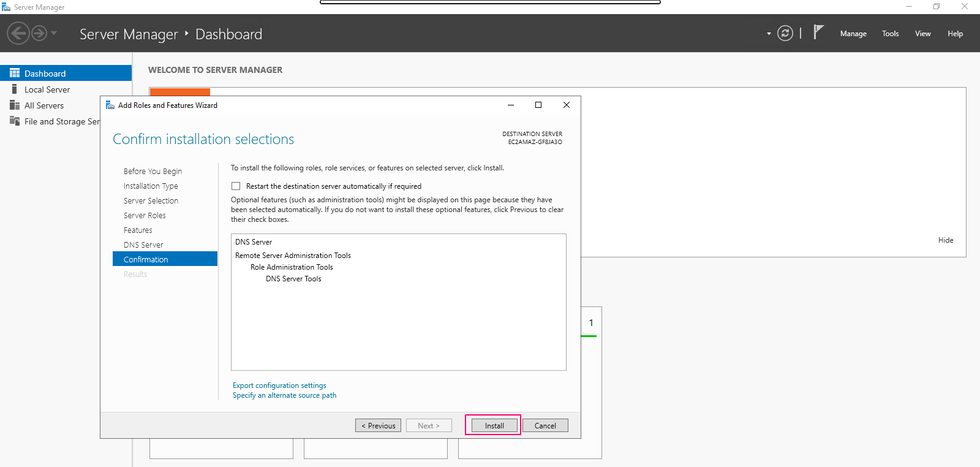Screen dimensions: 980x467
Task: Go to DNS Server wizard step
Action: coord(143,245)
